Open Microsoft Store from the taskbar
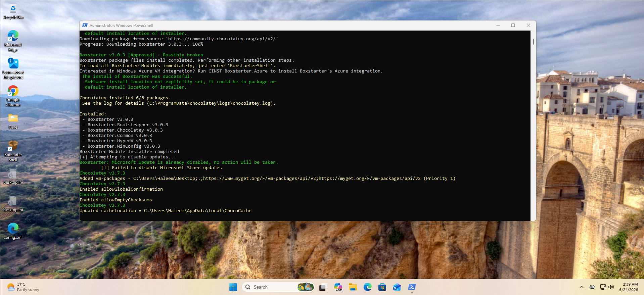The height and width of the screenshot is (295, 644). pyautogui.click(x=382, y=287)
